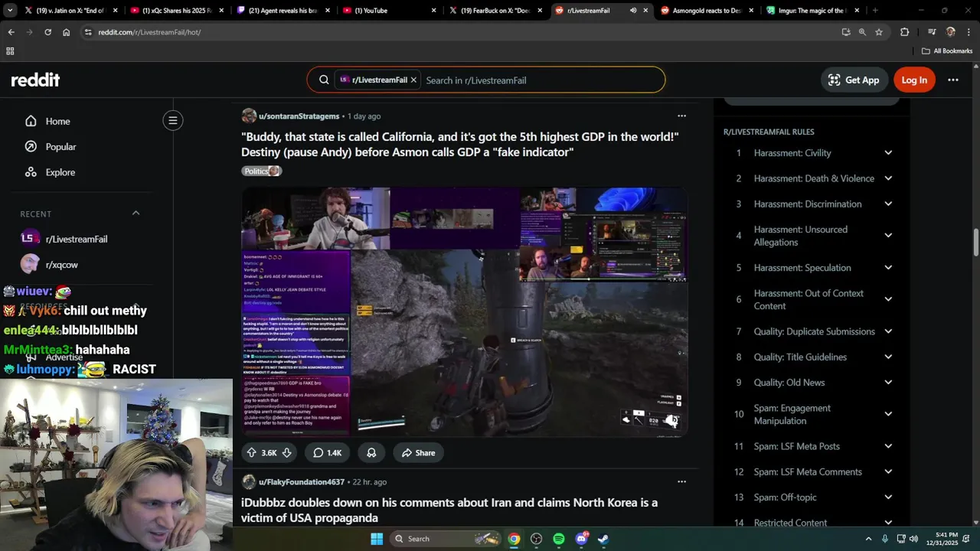Open the 1.4K comments on Destiny post
980x551 pixels.
click(327, 452)
